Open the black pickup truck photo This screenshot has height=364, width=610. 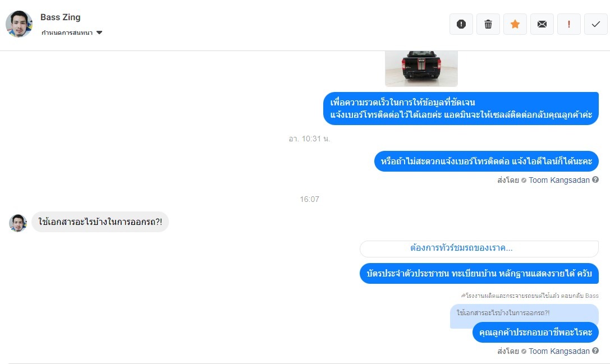tap(421, 68)
